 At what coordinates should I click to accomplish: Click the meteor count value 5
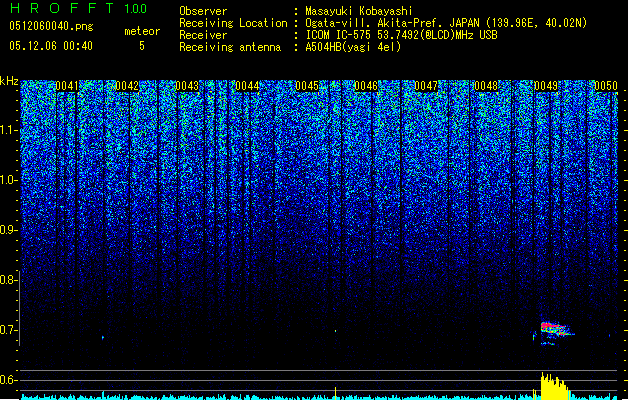(x=142, y=46)
